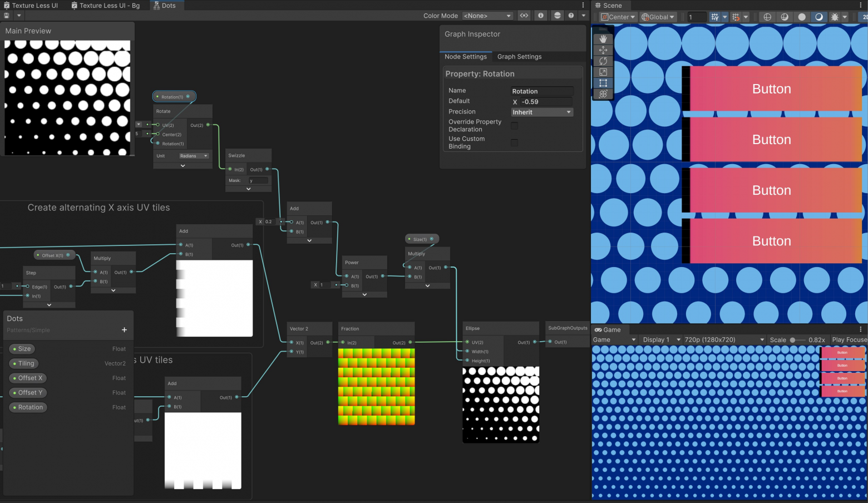Enable Override Property Declaration checkbox
The image size is (868, 503).
pos(514,126)
